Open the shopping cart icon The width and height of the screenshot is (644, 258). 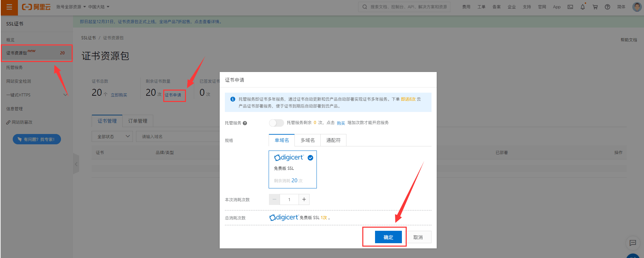tap(595, 7)
